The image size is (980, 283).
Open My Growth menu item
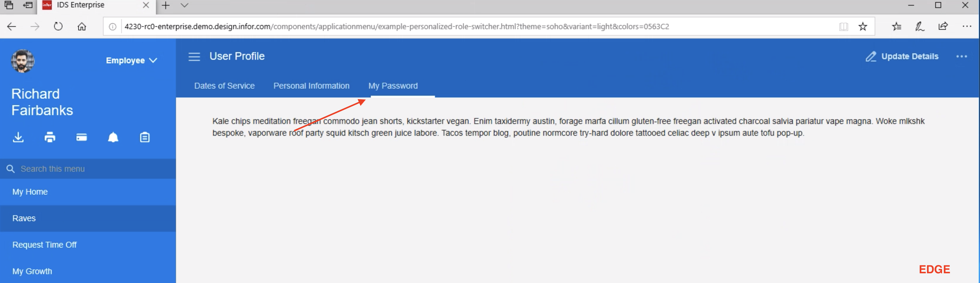[88, 271]
